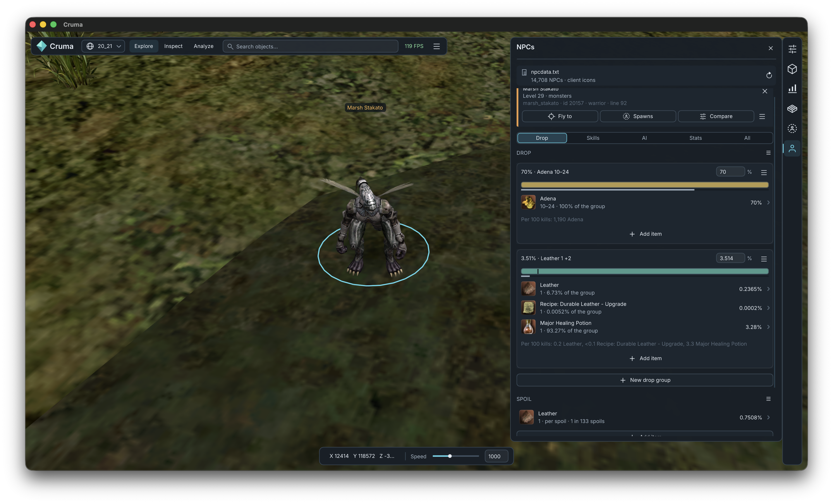This screenshot has width=833, height=504.
Task: Switch to Explore mode
Action: pyautogui.click(x=144, y=46)
